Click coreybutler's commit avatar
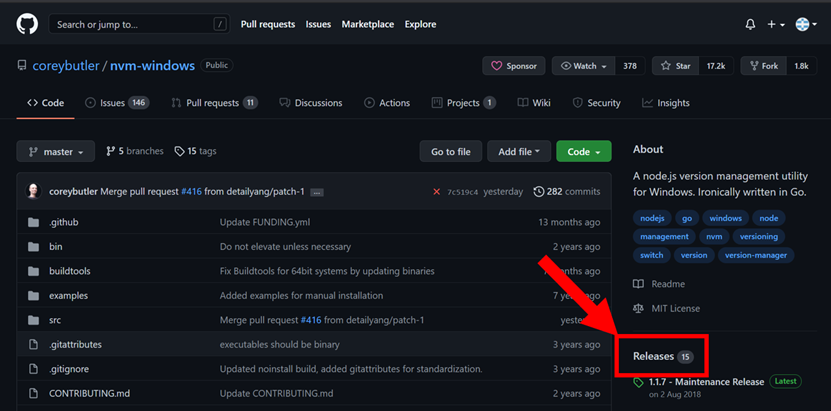Viewport: 831px width, 411px height. click(33, 192)
